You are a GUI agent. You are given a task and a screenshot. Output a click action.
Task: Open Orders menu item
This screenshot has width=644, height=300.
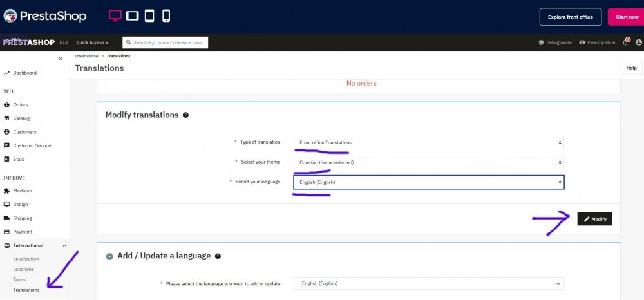(x=21, y=105)
